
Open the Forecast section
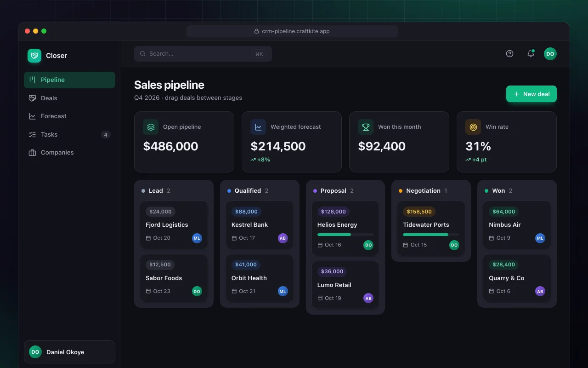coord(69,116)
